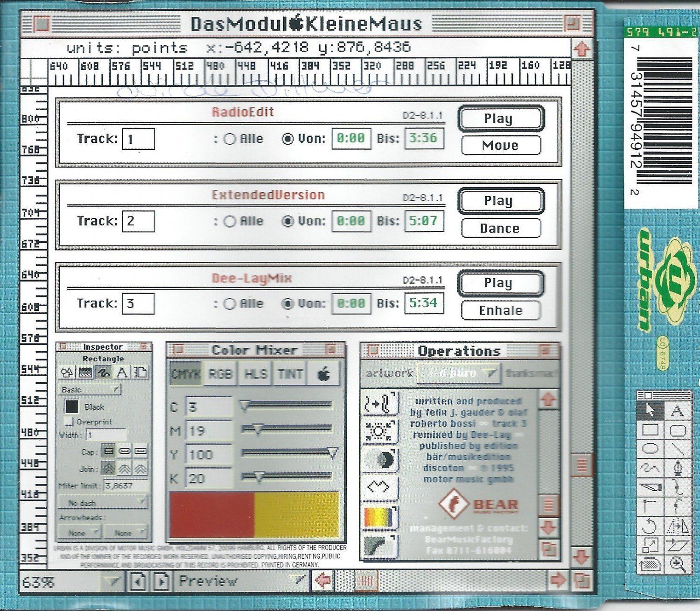This screenshot has width=700, height=611.
Task: Click the yellow color swatch in Color Mixer
Action: (296, 514)
